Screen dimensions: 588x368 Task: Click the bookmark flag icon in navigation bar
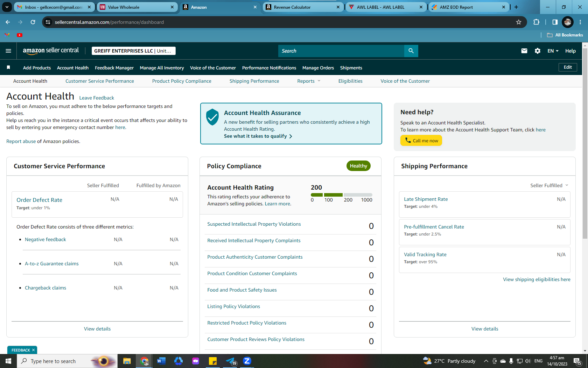[8, 67]
